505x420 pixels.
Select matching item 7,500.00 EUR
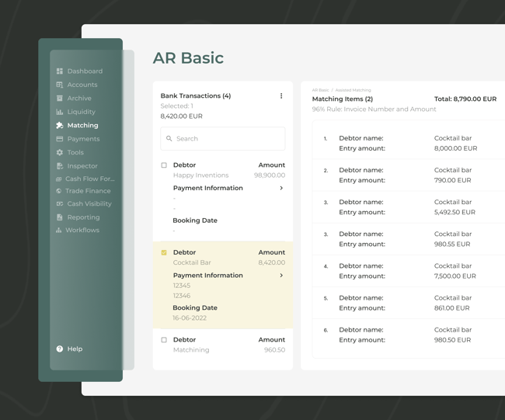tap(409, 271)
